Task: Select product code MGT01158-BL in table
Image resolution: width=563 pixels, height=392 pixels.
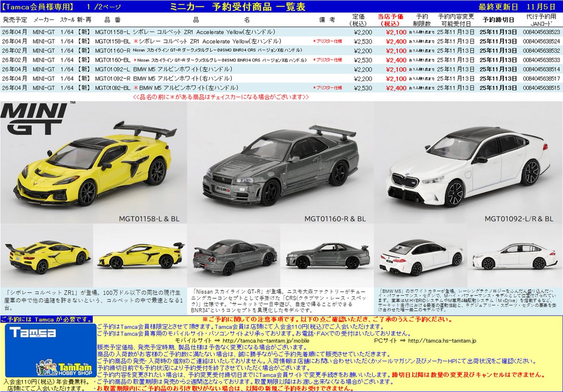Action: click(x=113, y=41)
